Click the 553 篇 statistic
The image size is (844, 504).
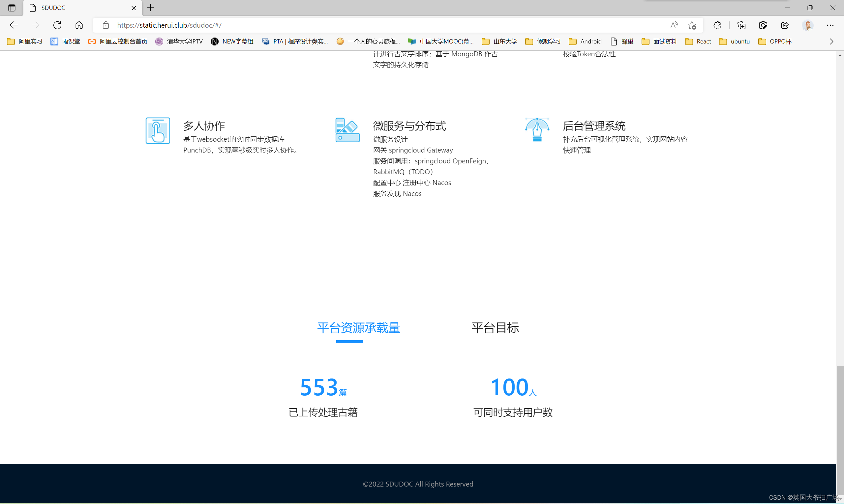pyautogui.click(x=323, y=387)
